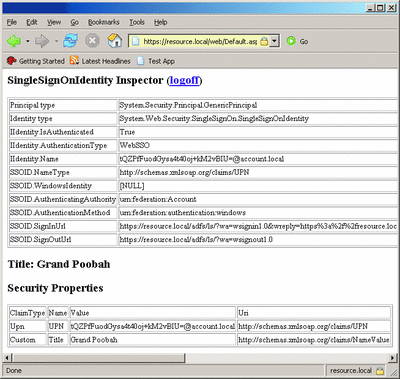Image resolution: width=400 pixels, height=379 pixels.
Task: Go back with the green Back arrow
Action: [14, 41]
